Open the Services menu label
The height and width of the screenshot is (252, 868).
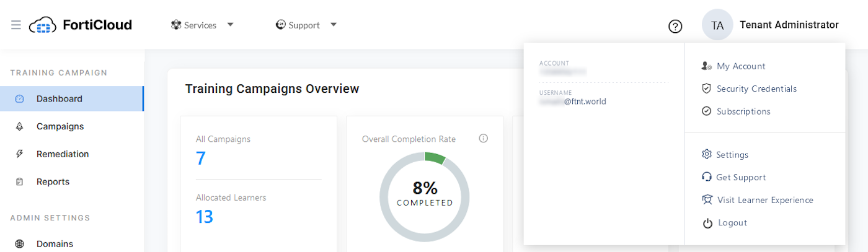click(x=200, y=25)
